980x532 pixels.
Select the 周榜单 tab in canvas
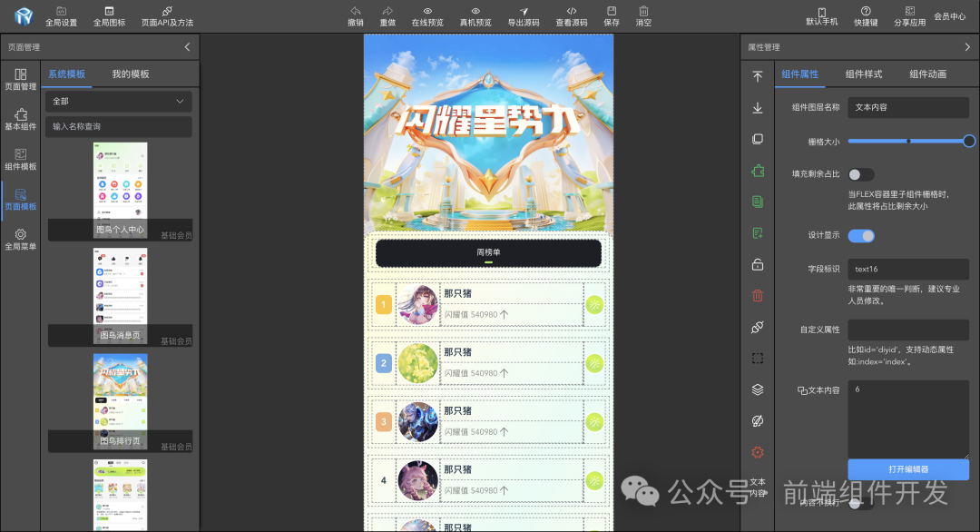(488, 253)
